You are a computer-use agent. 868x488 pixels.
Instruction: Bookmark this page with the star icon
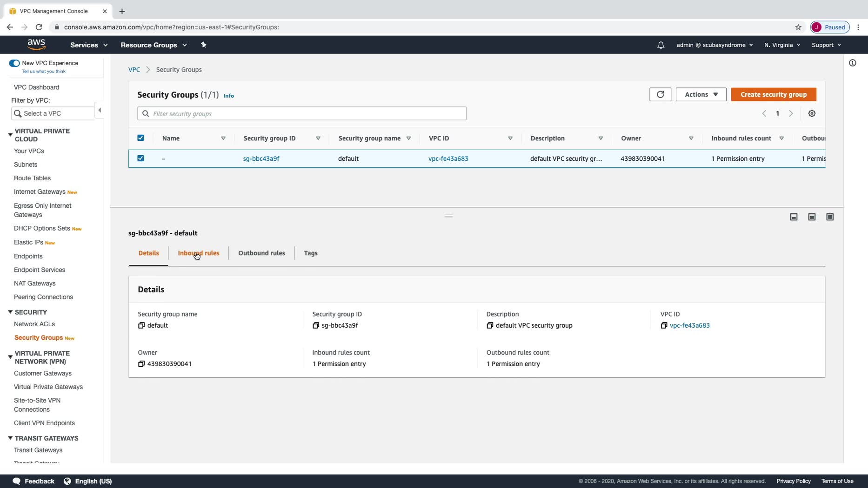(798, 27)
